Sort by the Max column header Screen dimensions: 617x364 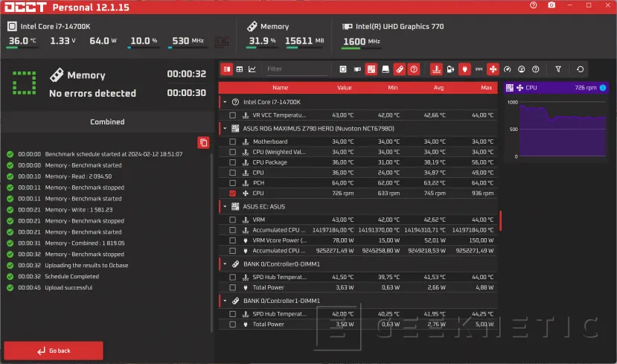486,88
